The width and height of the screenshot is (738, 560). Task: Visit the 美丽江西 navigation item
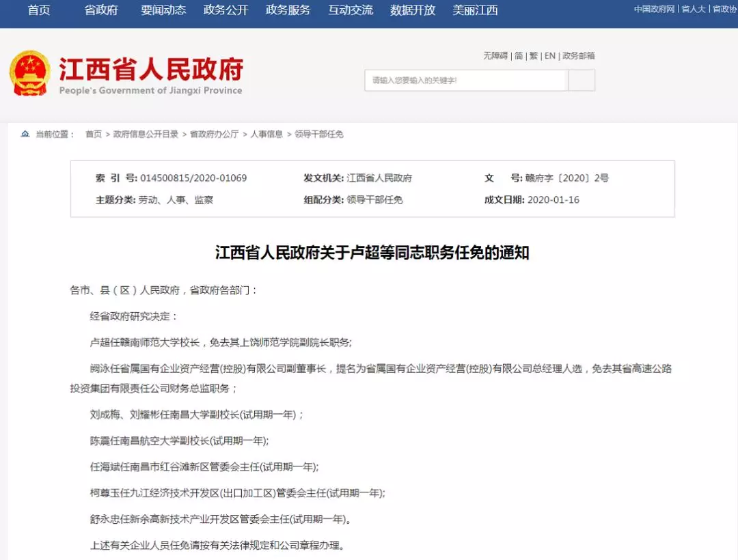[x=476, y=12]
